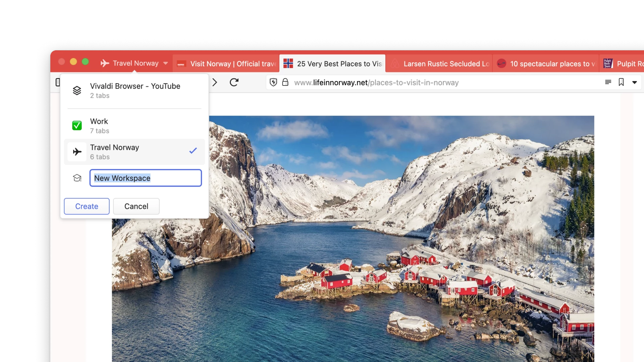
Task: Click the New Workspace icon selector
Action: click(x=77, y=178)
